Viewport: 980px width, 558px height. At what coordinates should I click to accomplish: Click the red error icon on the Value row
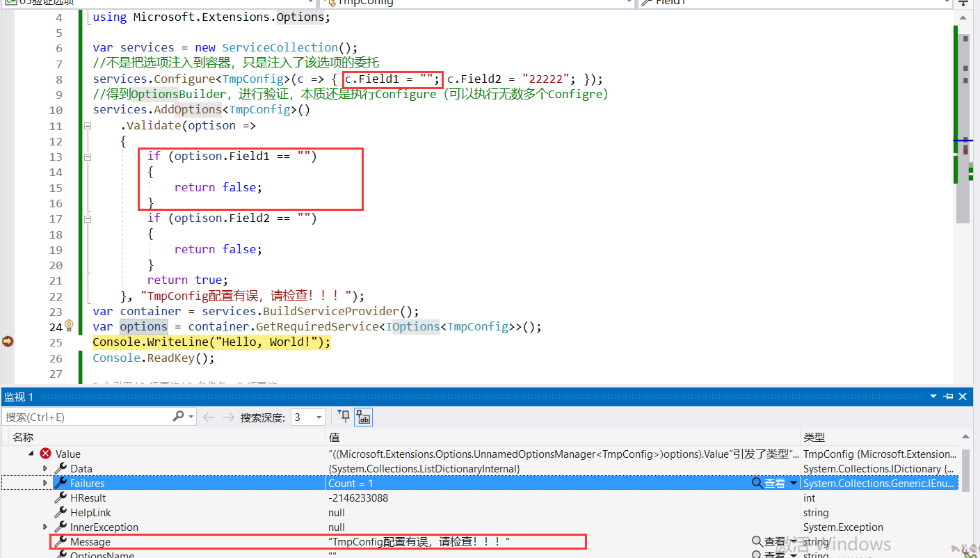click(x=46, y=454)
